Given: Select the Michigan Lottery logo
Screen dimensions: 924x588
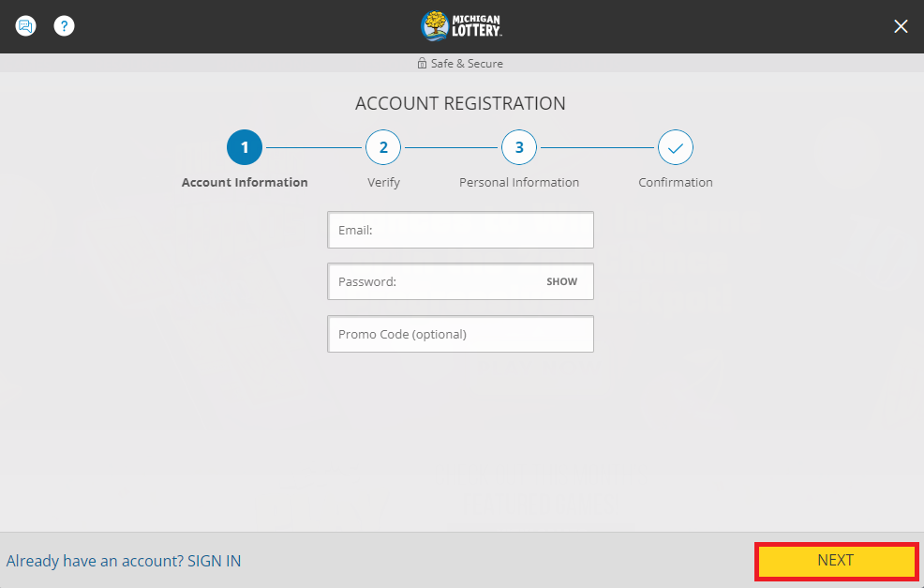Looking at the screenshot, I should [461, 25].
